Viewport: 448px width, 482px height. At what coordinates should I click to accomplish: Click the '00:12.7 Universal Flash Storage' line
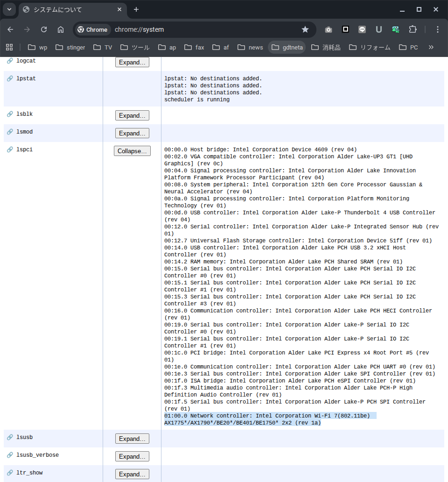pyautogui.click(x=298, y=241)
